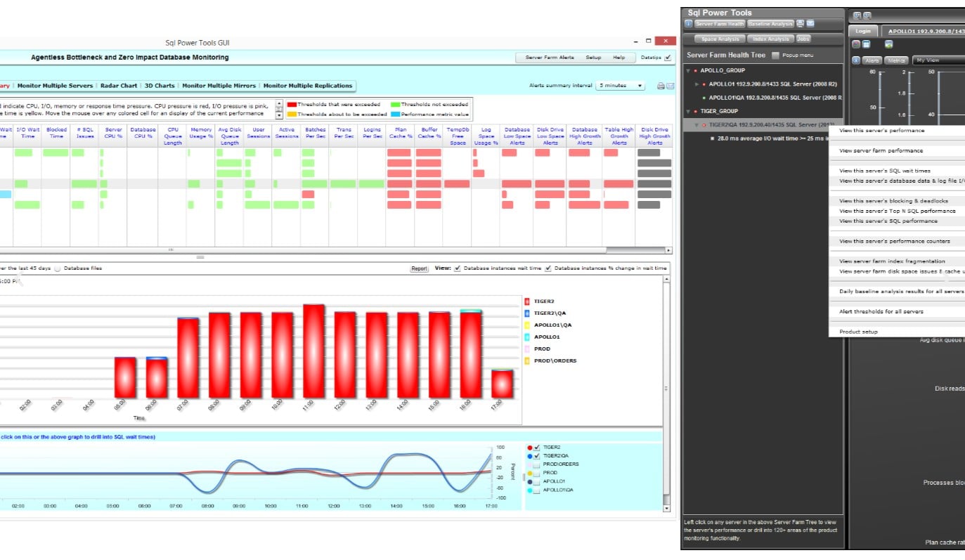Click the info icon beside the Alerts button
The image size is (965, 560).
(856, 60)
